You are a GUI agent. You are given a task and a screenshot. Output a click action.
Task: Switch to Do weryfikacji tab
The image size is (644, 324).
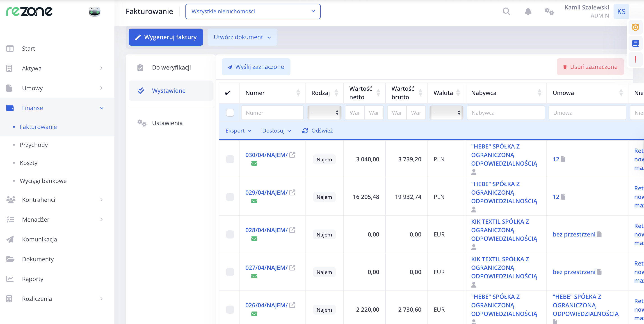(x=171, y=67)
